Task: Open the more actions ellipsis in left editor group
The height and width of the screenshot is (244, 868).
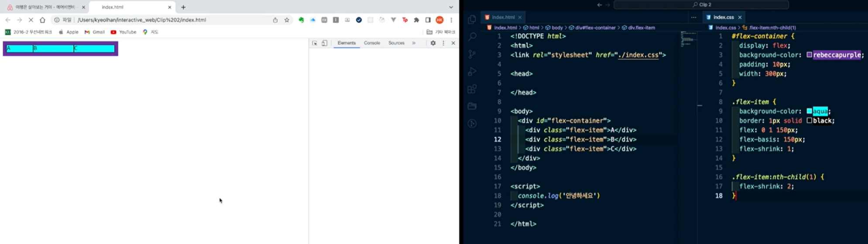Action: 693,17
